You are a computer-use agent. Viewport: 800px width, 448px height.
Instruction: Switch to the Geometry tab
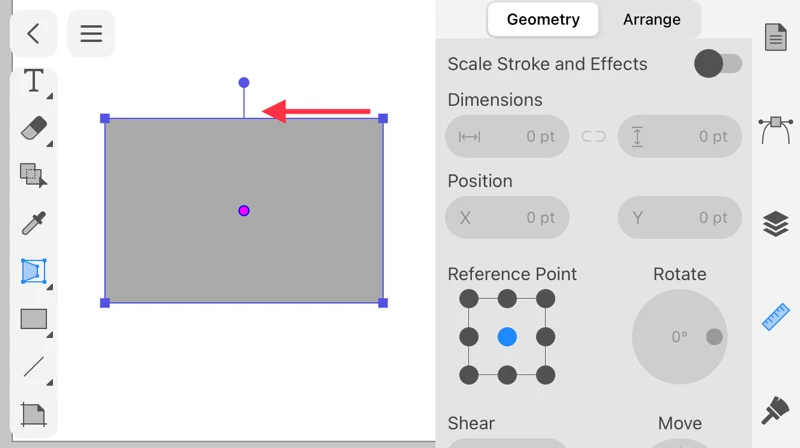click(543, 19)
